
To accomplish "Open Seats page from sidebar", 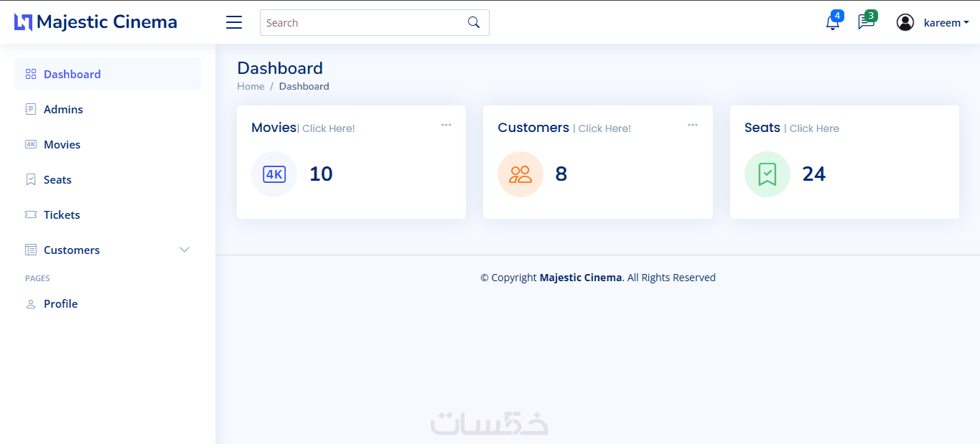I will point(57,179).
